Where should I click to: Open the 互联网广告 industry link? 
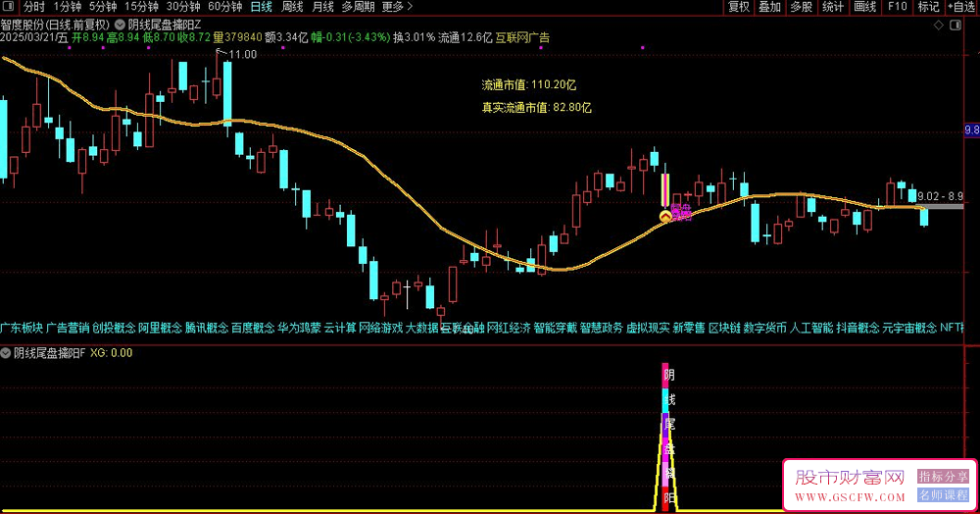pyautogui.click(x=522, y=37)
